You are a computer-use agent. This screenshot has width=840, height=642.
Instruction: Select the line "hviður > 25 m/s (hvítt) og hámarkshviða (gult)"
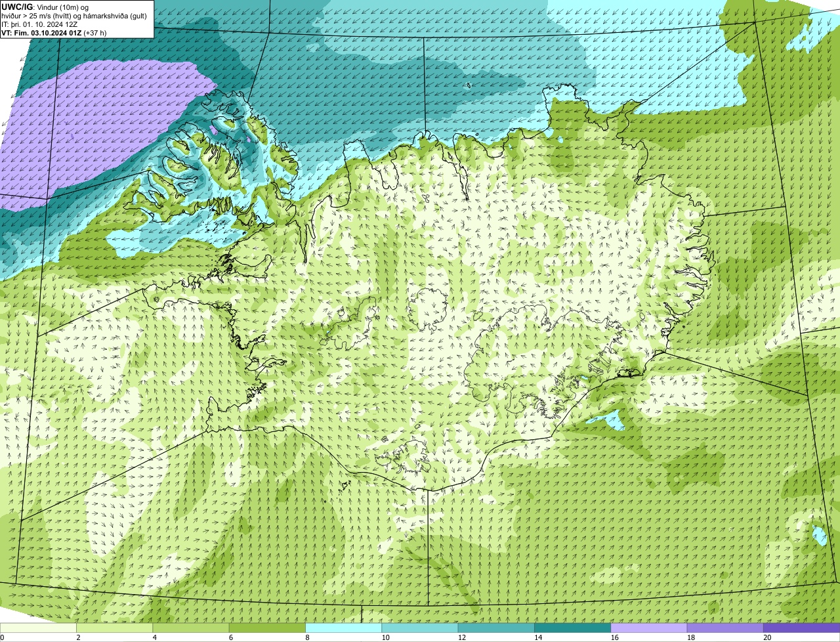tap(74, 16)
